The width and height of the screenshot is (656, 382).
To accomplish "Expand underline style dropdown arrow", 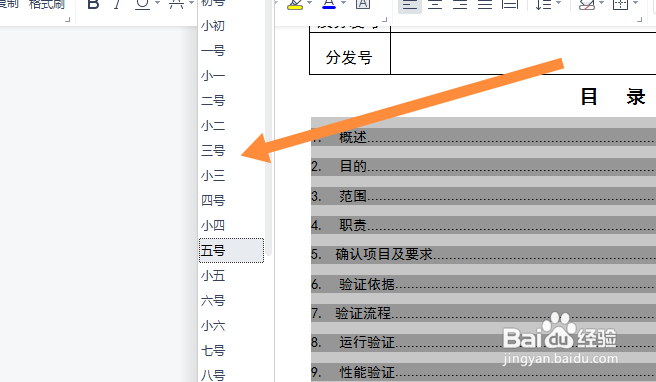I will 157,3.
